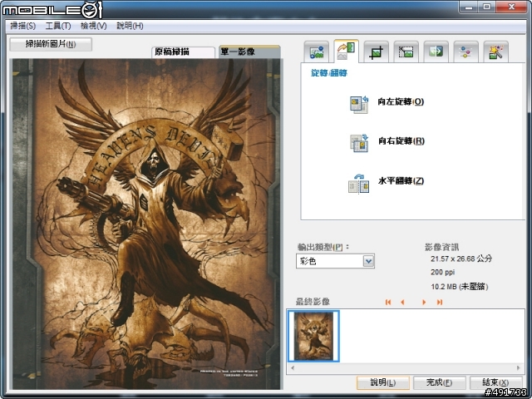
Task: Click the thumbnail strip left scroll arrow
Action: click(x=293, y=367)
